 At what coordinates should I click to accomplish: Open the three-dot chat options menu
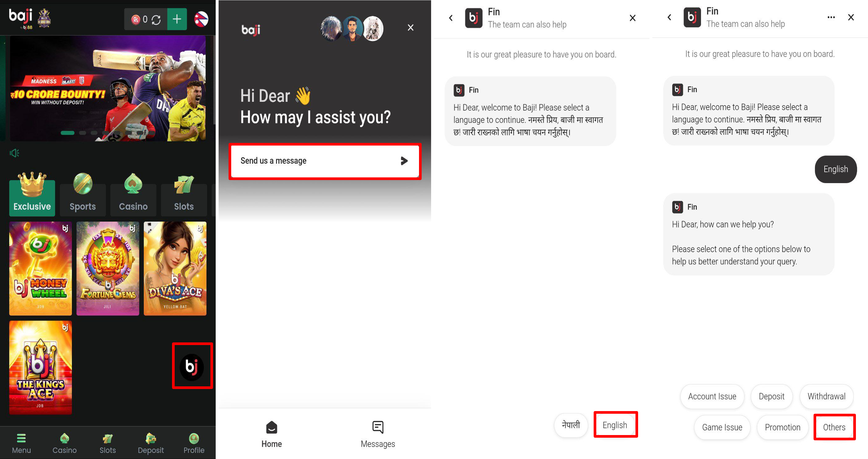point(831,17)
